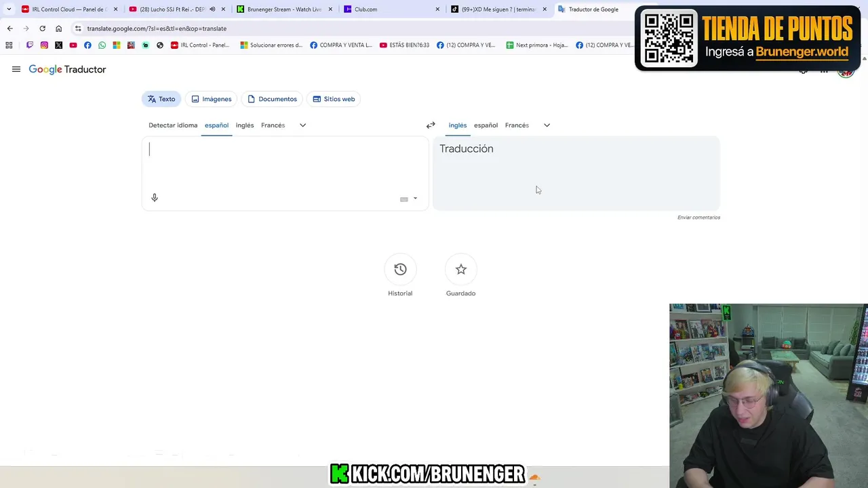The height and width of the screenshot is (488, 868).
Task: Expand the input tools dropdown arrow
Action: [415, 199]
